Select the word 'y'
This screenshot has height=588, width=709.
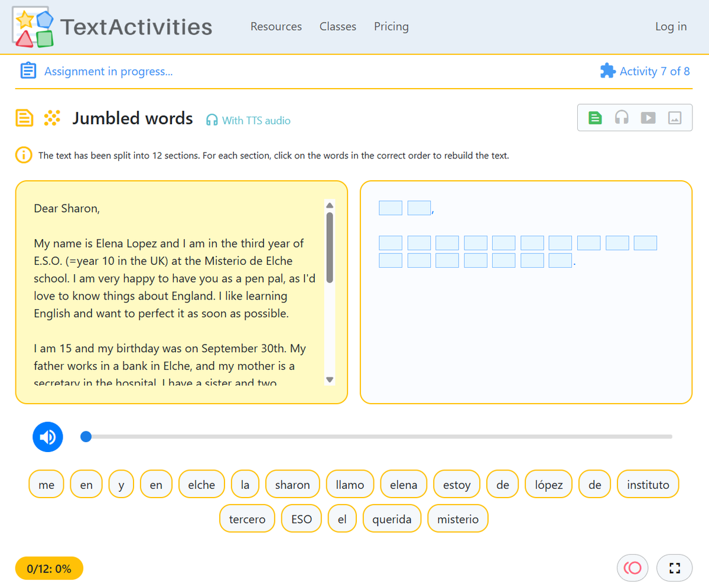tap(122, 485)
